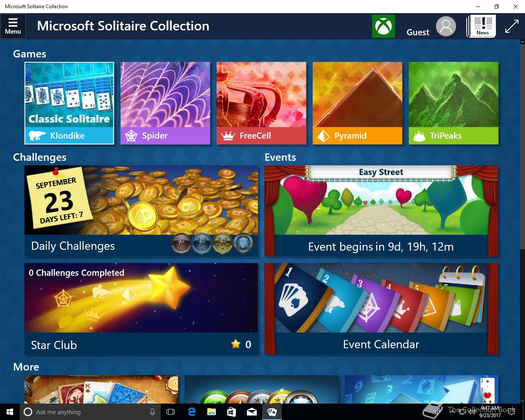Open Task View in the taskbar

pos(171,412)
